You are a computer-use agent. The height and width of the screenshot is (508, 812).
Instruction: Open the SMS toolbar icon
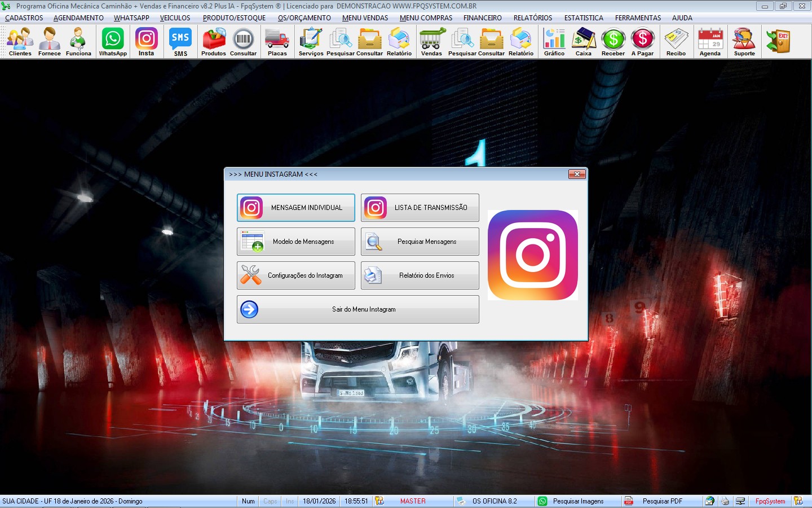(x=180, y=42)
